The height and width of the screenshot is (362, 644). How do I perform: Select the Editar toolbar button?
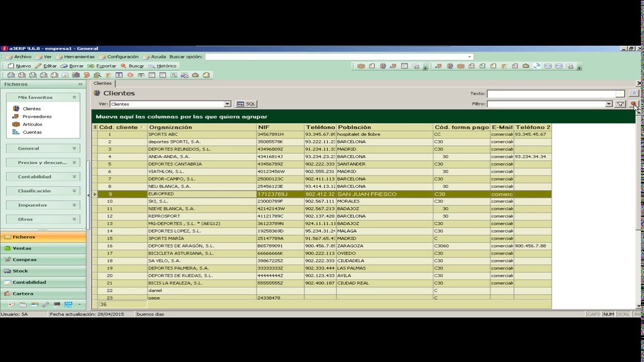click(46, 66)
